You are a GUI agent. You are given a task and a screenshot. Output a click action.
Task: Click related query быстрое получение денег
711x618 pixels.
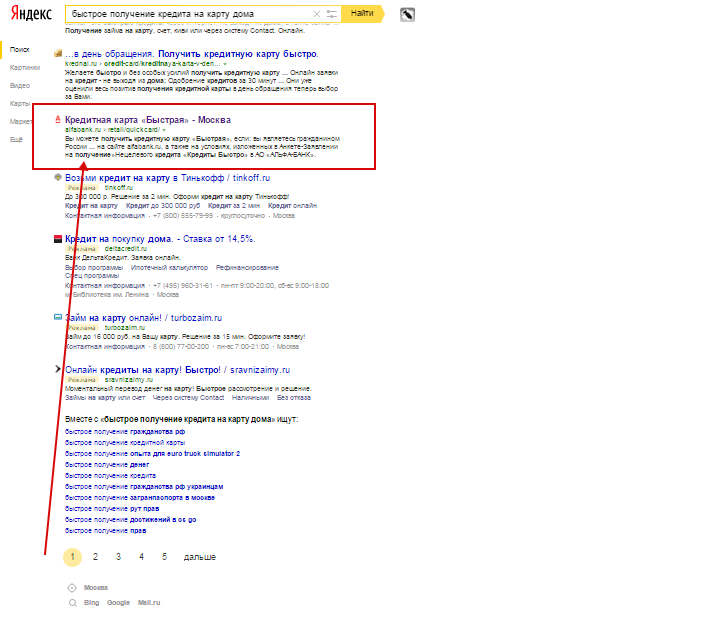pyautogui.click(x=107, y=465)
